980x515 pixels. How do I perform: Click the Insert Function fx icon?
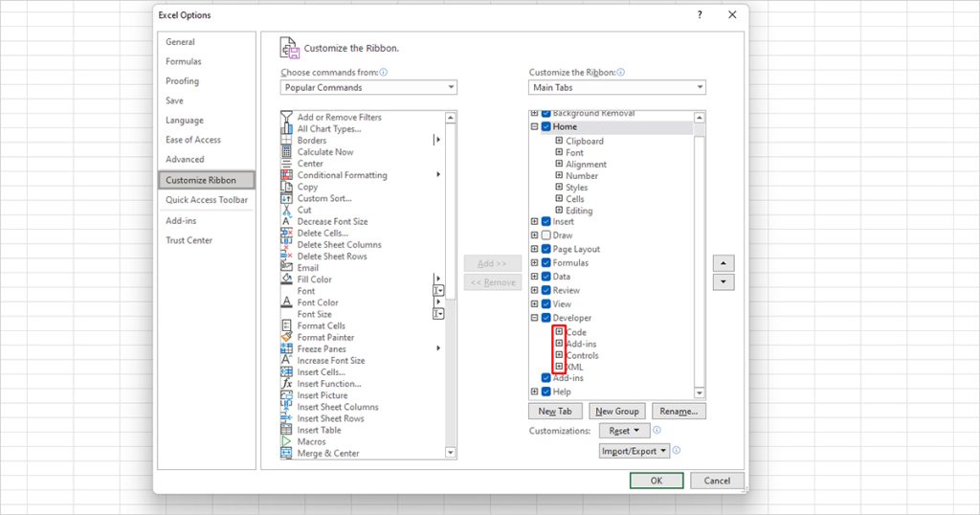point(286,383)
